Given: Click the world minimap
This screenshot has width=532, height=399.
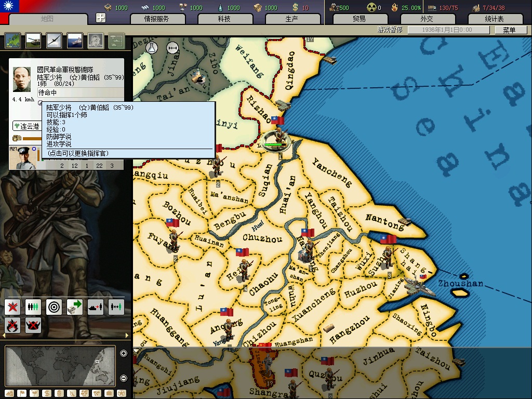Looking at the screenshot, I should (60, 366).
